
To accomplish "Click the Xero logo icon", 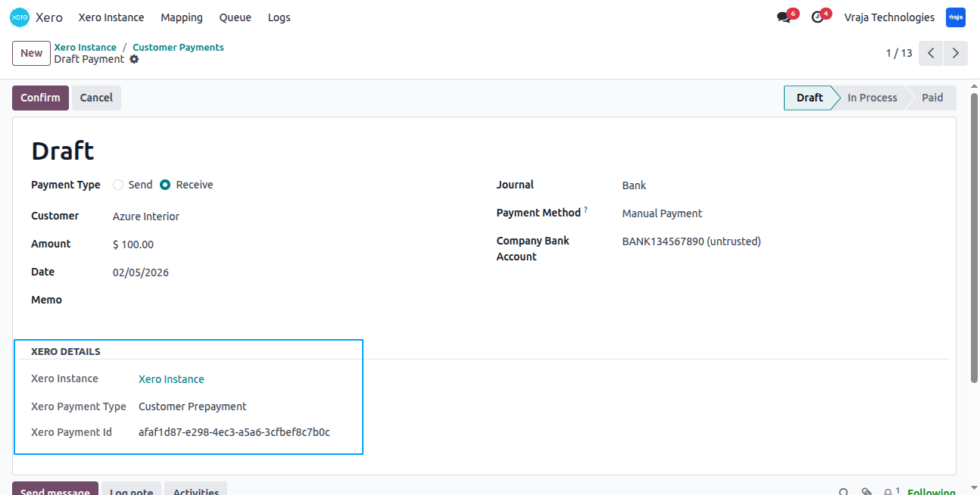I will point(20,17).
